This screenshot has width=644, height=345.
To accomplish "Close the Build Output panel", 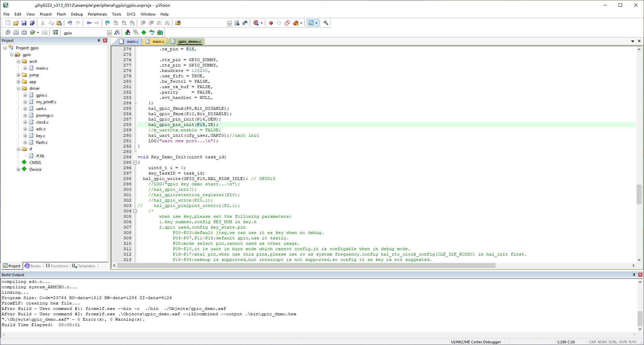I will pos(640,275).
